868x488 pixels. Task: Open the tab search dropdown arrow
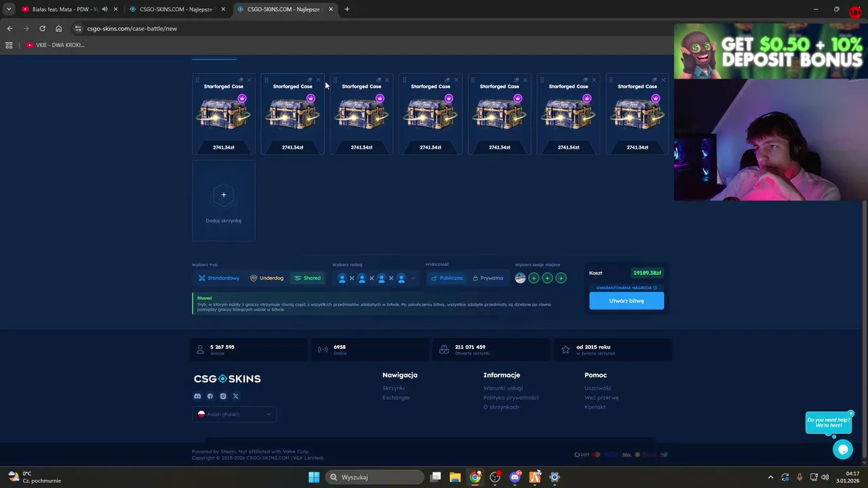(x=9, y=9)
